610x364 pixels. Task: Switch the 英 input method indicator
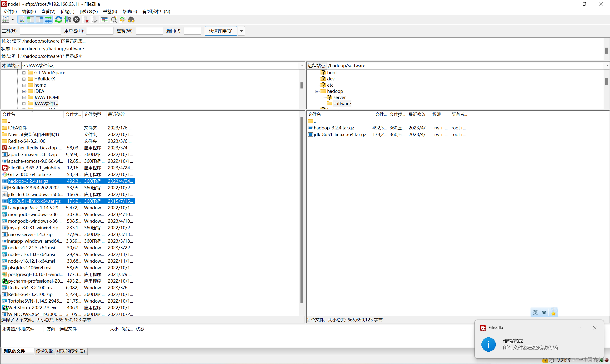click(x=535, y=312)
